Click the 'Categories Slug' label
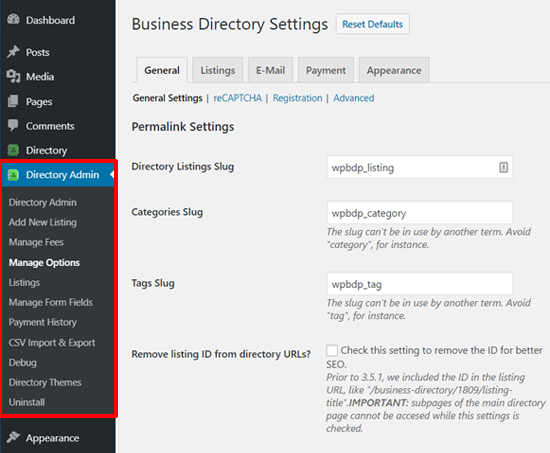The image size is (550, 453). point(167,212)
